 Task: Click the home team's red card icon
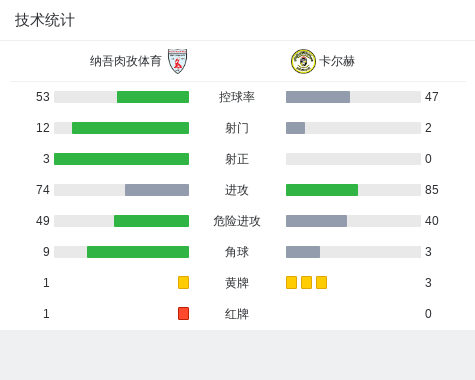coord(183,313)
